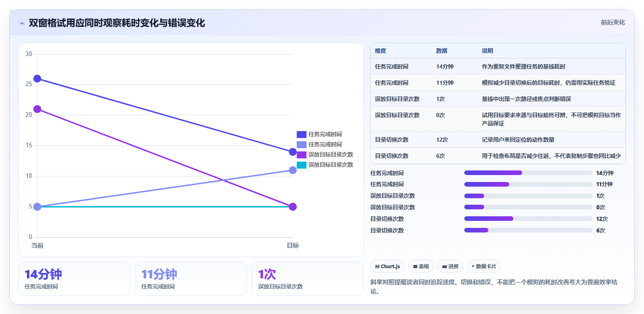Click the Chart.js chip
Viewport: 644px width, 314px height.
[x=387, y=266]
